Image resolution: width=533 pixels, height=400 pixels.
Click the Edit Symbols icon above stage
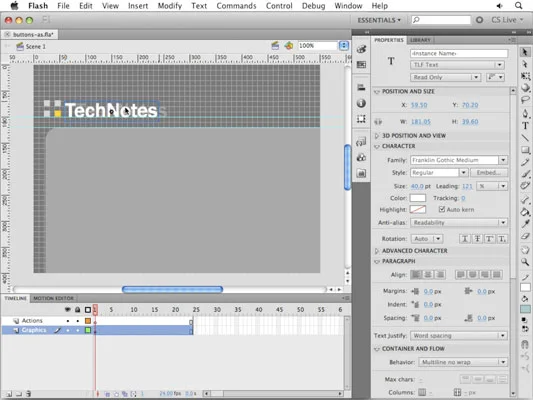(x=289, y=46)
